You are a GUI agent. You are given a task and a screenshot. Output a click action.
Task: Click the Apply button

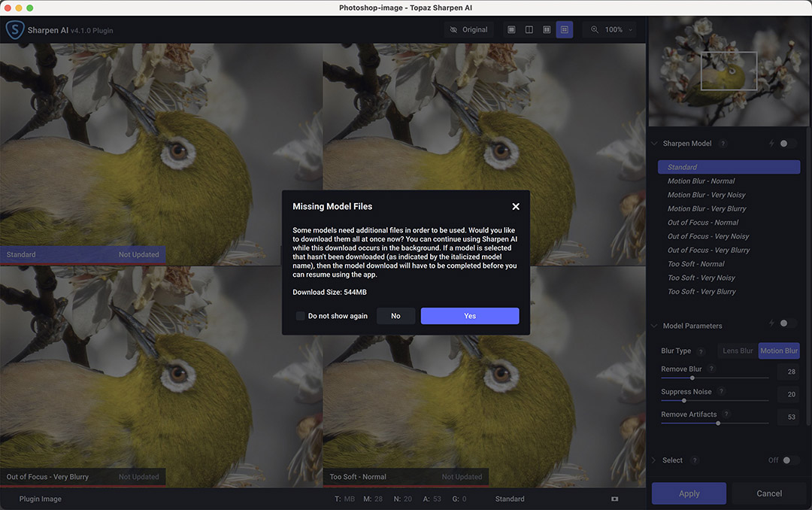(x=689, y=493)
